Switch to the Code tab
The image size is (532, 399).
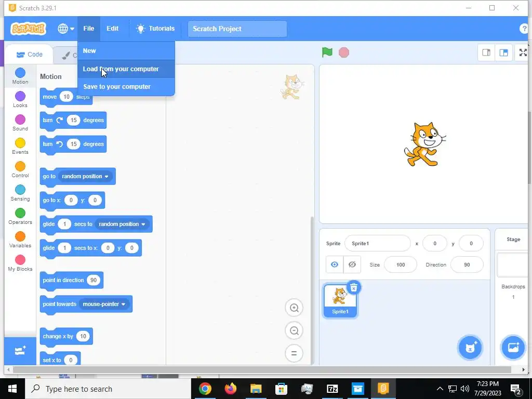click(x=30, y=55)
